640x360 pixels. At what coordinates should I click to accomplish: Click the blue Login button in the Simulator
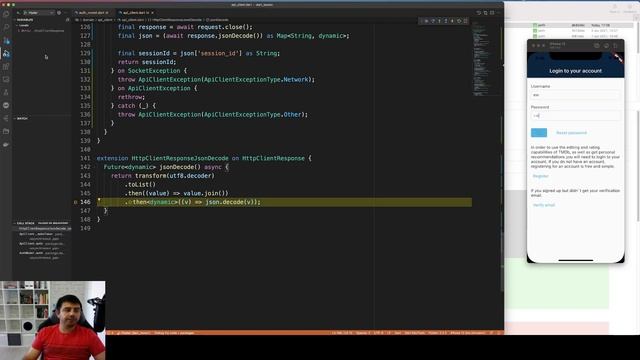[539, 133]
